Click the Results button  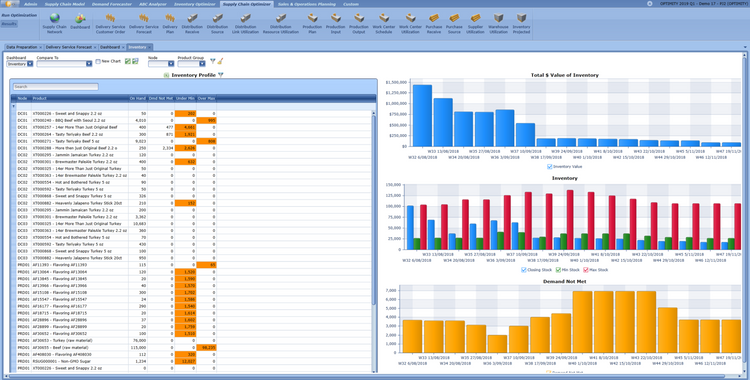coord(9,23)
